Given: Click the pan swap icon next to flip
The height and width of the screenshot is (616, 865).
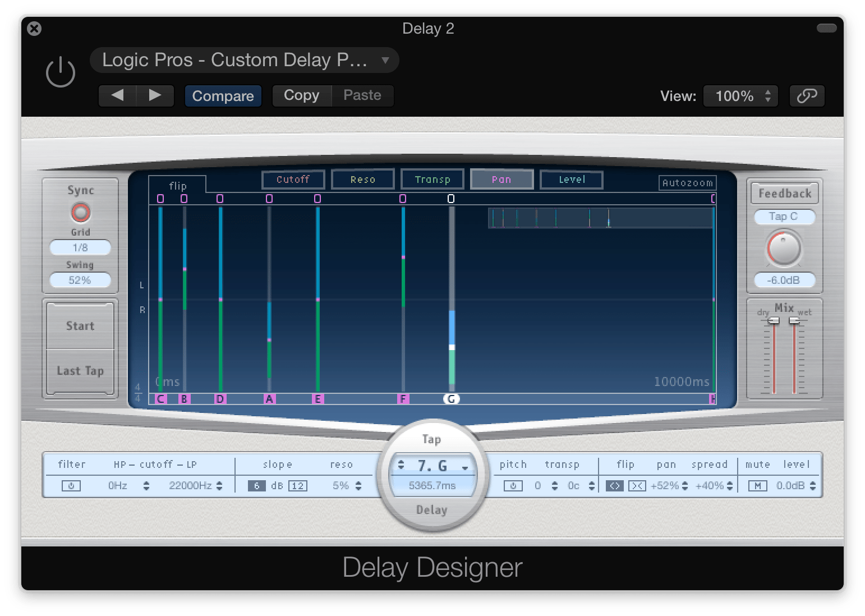Looking at the screenshot, I should tap(637, 486).
